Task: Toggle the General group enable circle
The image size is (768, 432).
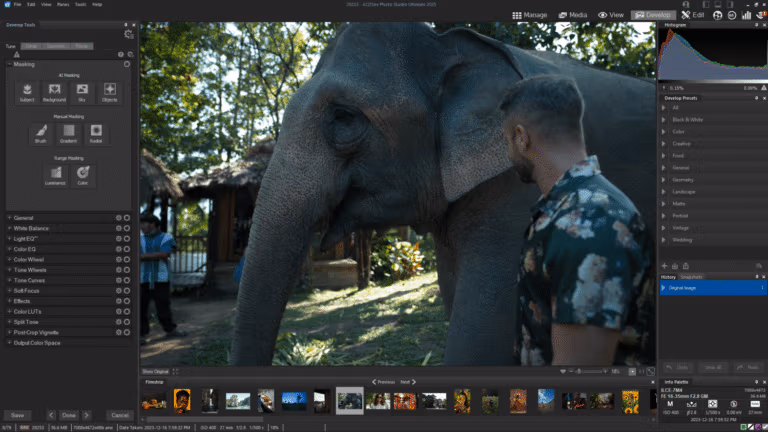Action: point(127,218)
